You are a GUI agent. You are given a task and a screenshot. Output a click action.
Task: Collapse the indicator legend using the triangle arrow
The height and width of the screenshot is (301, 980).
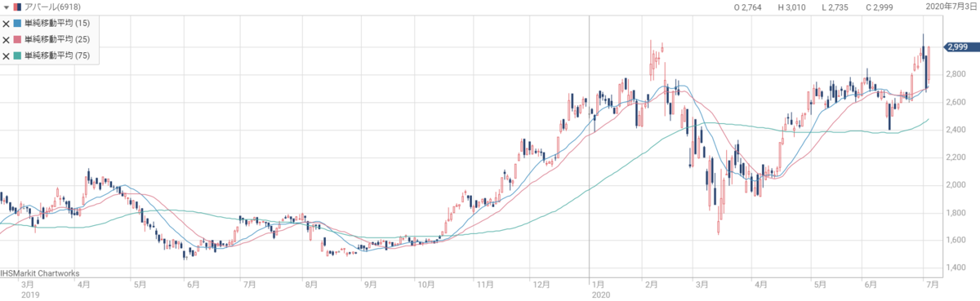(7, 7)
